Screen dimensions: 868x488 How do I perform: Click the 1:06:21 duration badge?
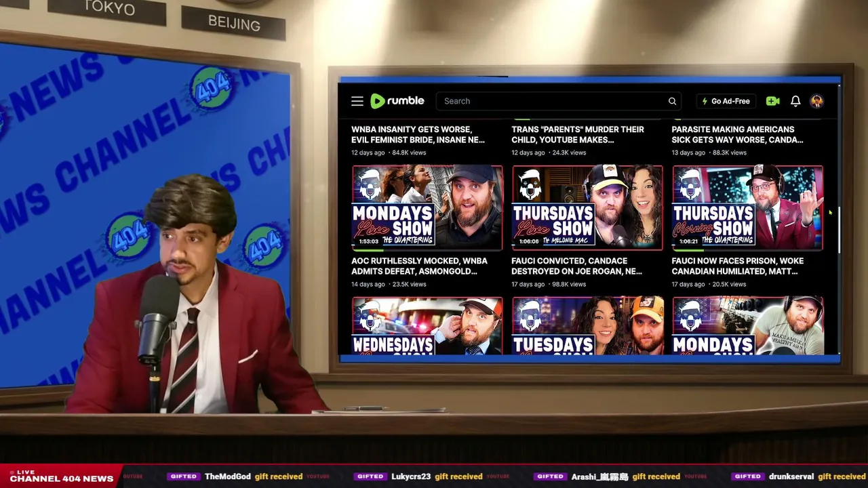[688, 241]
